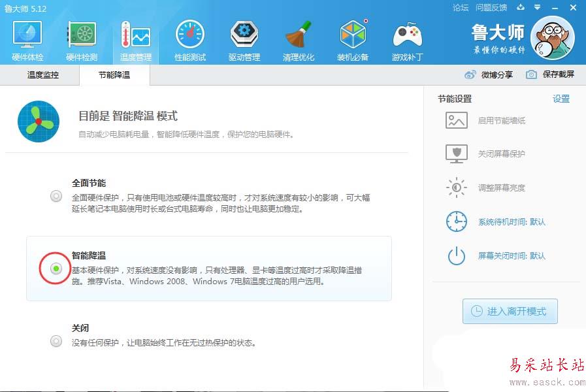Click the 节能设置 panel heading

click(455, 99)
